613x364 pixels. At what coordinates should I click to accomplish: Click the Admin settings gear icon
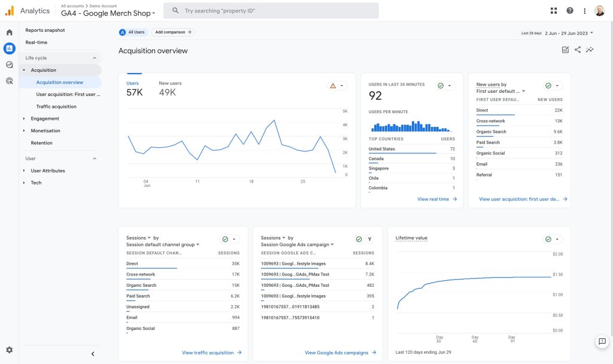coord(10,350)
